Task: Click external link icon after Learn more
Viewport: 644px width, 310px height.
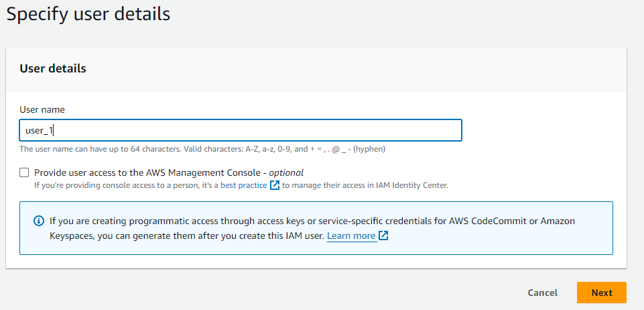Action: pyautogui.click(x=383, y=236)
